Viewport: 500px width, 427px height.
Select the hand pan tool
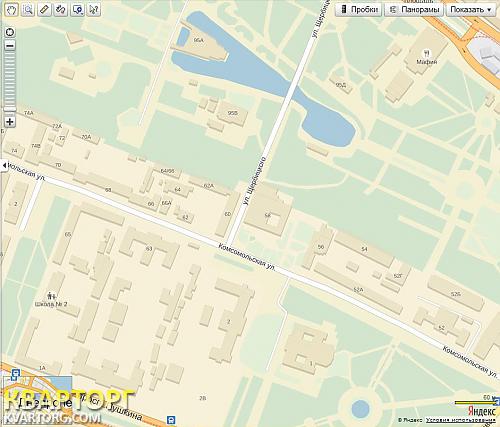11,9
